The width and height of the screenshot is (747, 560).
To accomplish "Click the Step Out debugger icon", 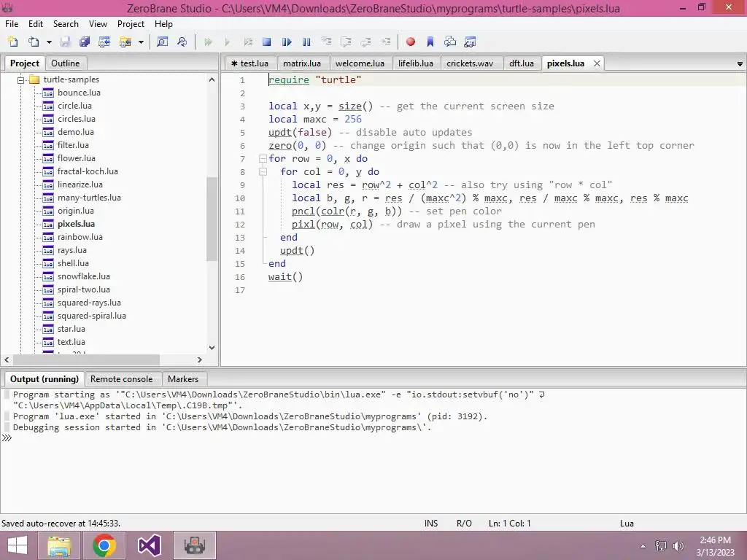I will [x=366, y=42].
